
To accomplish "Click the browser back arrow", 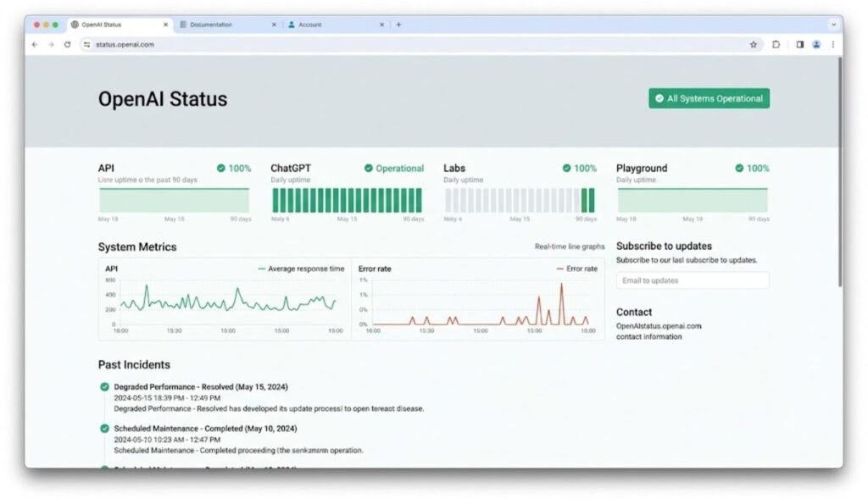I will coord(35,45).
